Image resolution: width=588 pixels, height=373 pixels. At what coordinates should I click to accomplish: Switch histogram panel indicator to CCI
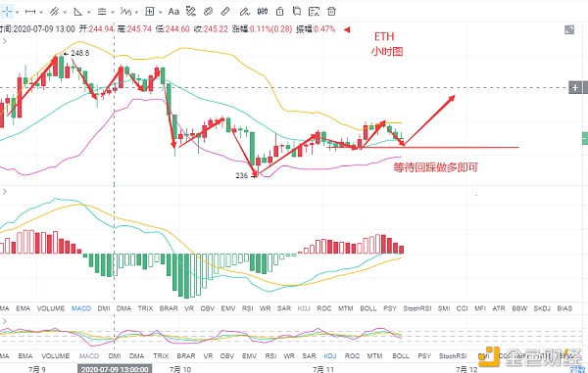click(x=462, y=308)
